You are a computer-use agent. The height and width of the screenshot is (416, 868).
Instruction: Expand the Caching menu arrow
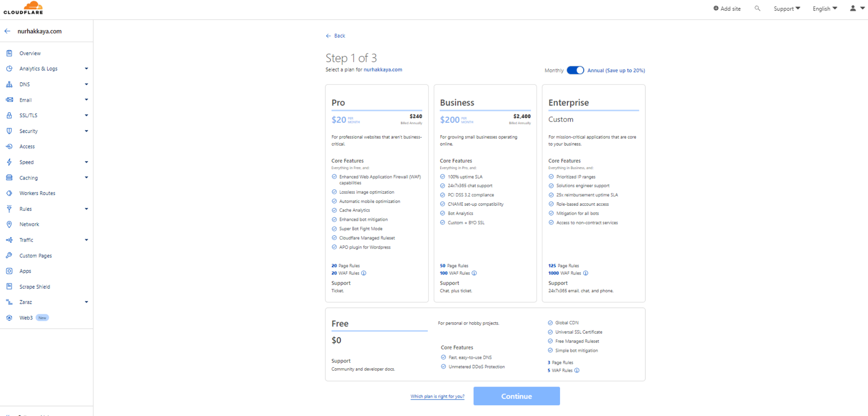point(86,177)
